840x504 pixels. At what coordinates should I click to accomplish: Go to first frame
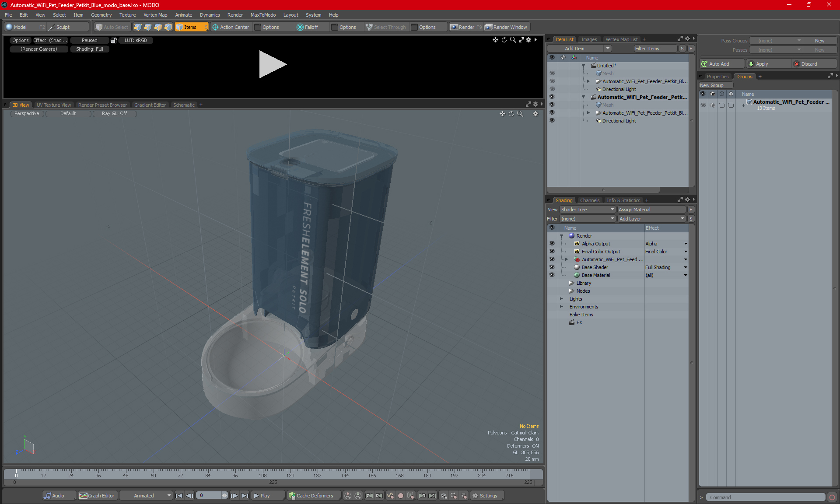coord(179,496)
